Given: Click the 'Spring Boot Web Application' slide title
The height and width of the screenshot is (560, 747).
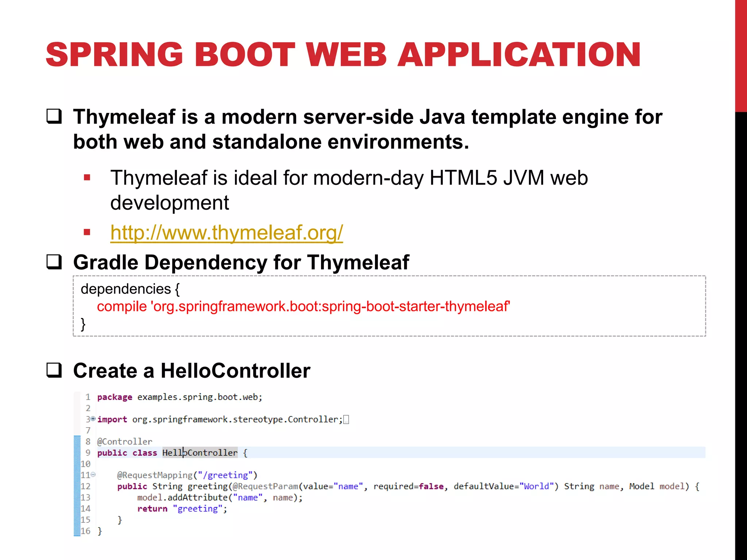Looking at the screenshot, I should pyautogui.click(x=343, y=55).
